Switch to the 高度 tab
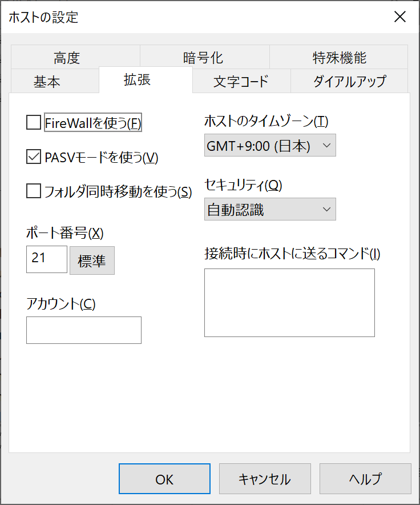 coord(67,58)
